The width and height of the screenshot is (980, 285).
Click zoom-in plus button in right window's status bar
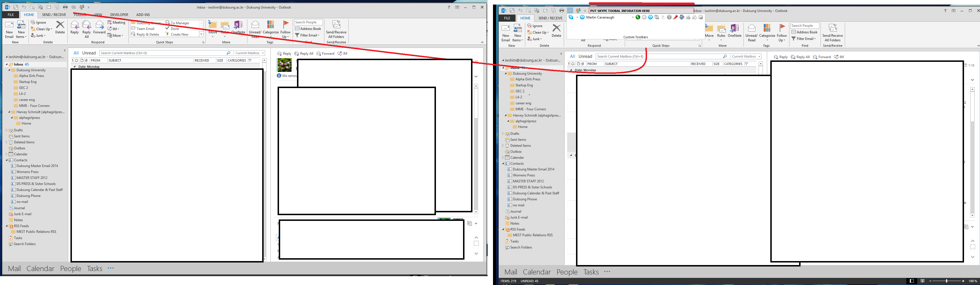click(963, 281)
